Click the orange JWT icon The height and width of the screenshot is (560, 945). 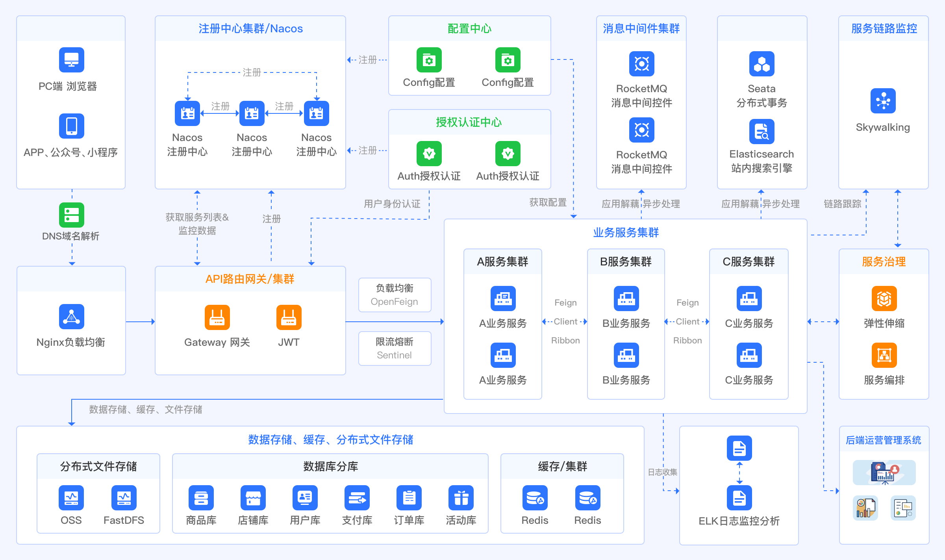coord(289,317)
